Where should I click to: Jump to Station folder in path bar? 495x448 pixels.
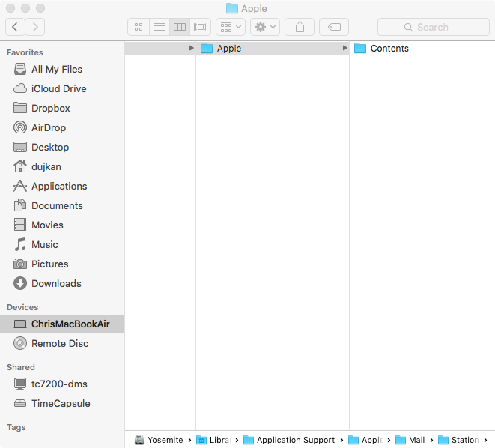[x=459, y=440]
